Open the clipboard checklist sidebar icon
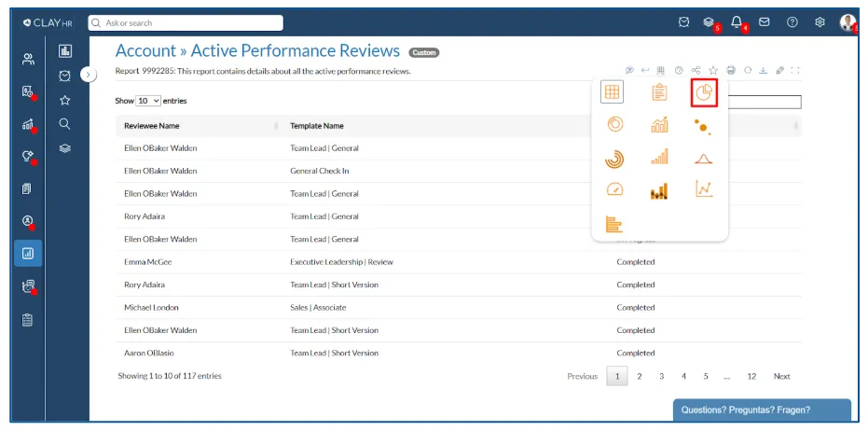This screenshot has height=431, width=868. [27, 320]
